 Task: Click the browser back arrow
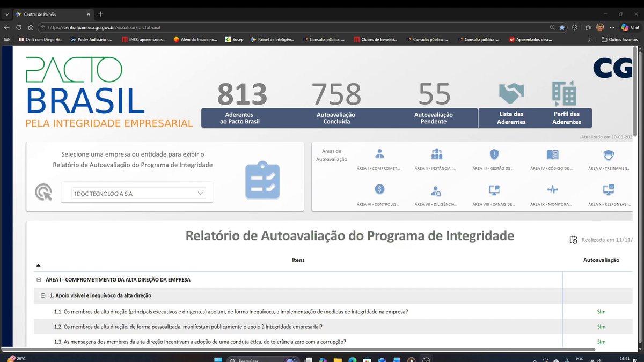pyautogui.click(x=6, y=27)
